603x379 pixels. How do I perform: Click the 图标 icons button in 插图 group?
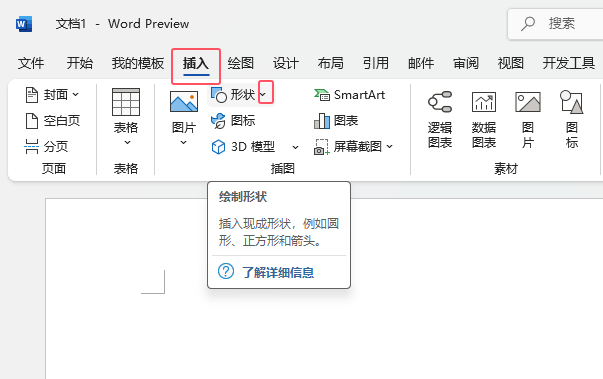coord(233,121)
